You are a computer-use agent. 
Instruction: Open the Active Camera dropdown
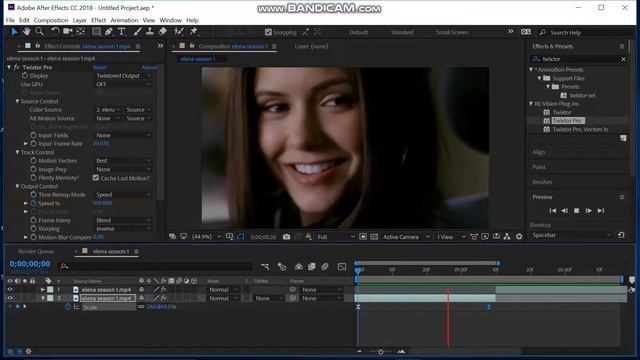[x=407, y=237]
